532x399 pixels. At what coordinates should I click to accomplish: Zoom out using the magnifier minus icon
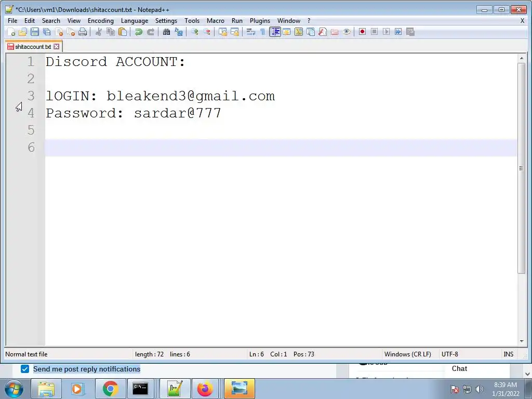click(x=207, y=32)
